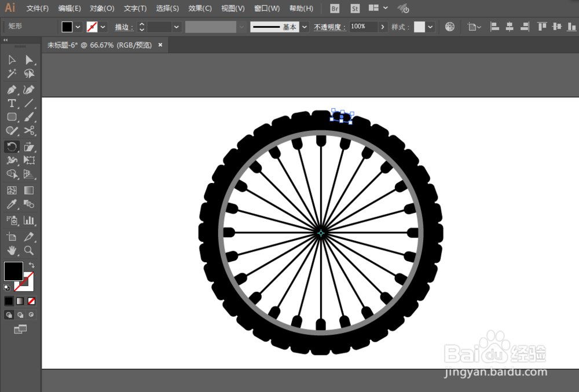Open Adobe Stock via St icon
Image resolution: width=579 pixels, height=392 pixels.
tap(355, 9)
